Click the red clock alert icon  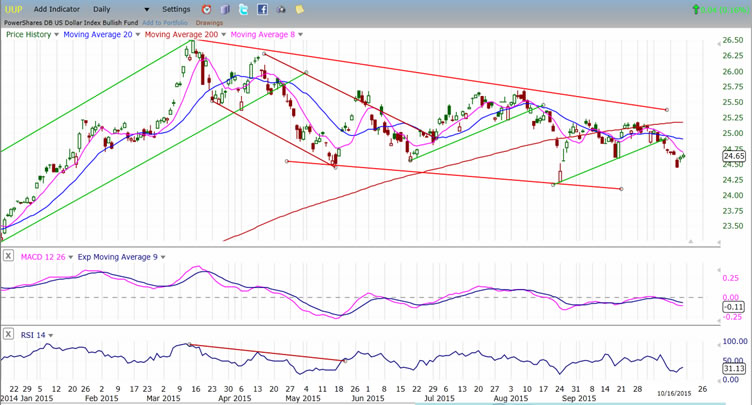click(x=206, y=9)
